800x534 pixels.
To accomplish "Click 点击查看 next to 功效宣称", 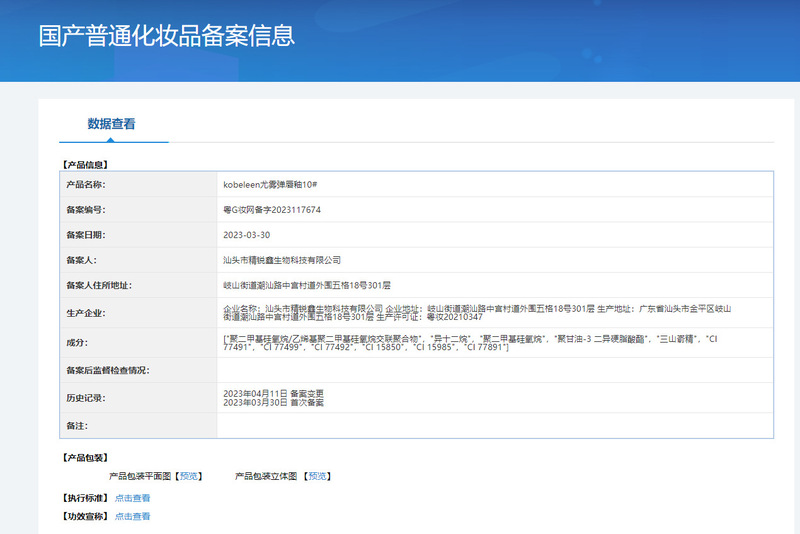I will click(x=132, y=517).
